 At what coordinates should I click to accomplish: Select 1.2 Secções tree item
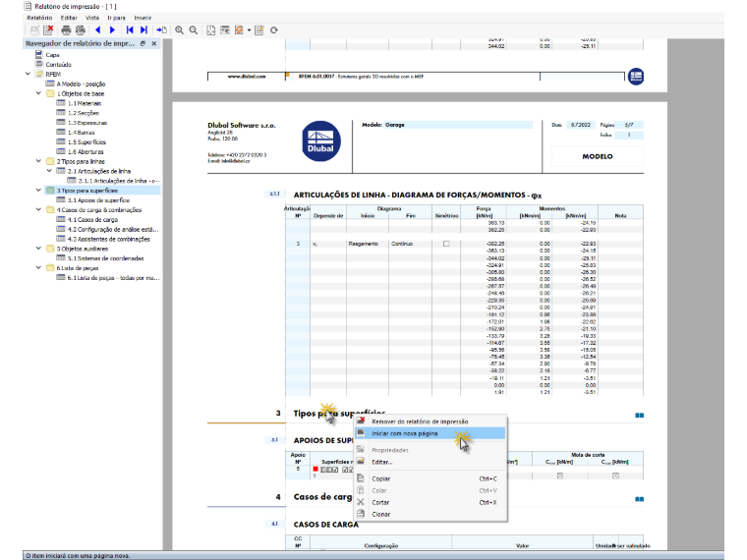(x=78, y=113)
